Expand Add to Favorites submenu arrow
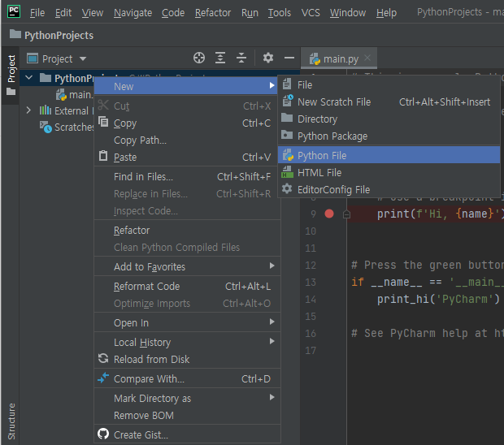Screen dimensions: 504x445 (x=272, y=266)
